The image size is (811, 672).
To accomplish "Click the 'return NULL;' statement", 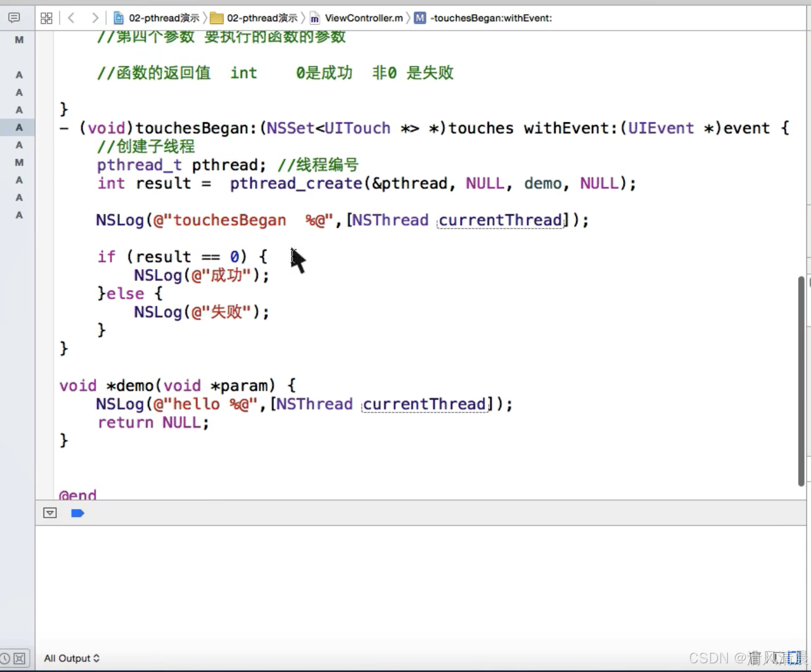I will [153, 422].
